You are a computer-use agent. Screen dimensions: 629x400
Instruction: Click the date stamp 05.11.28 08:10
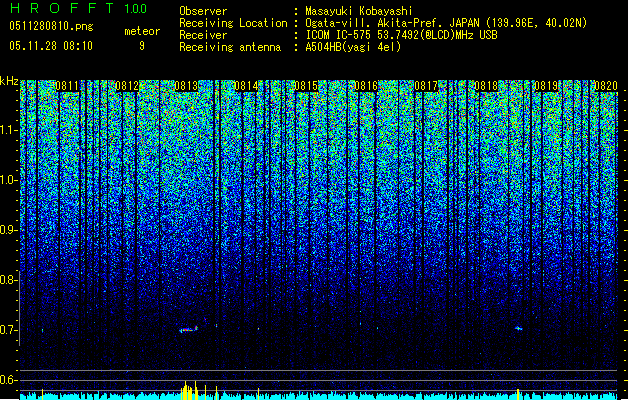[x=51, y=46]
